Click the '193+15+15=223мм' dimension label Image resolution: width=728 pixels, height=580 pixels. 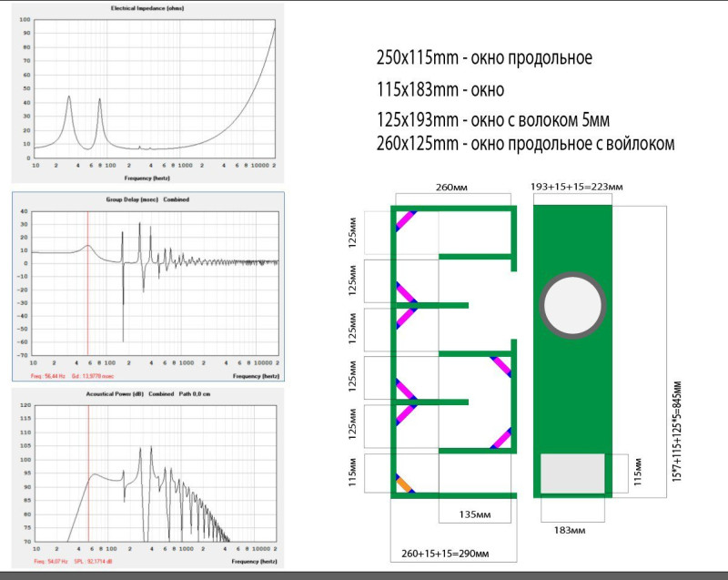[x=577, y=187]
